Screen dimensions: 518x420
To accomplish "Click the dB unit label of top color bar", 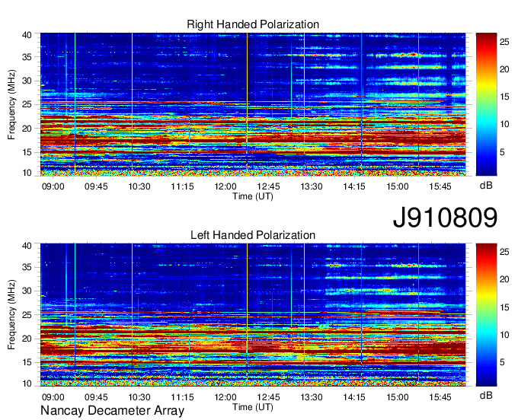I will pyautogui.click(x=486, y=186).
